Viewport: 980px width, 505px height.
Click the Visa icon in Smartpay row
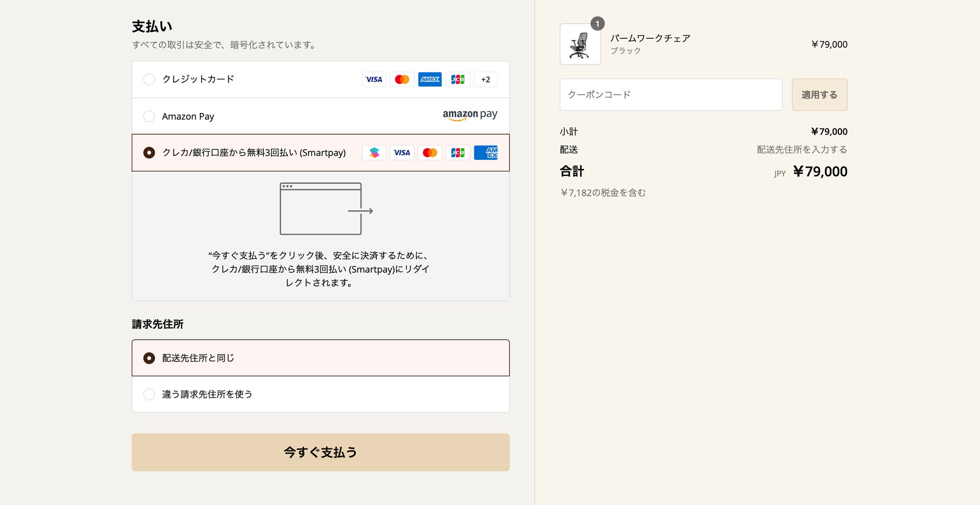(x=402, y=153)
